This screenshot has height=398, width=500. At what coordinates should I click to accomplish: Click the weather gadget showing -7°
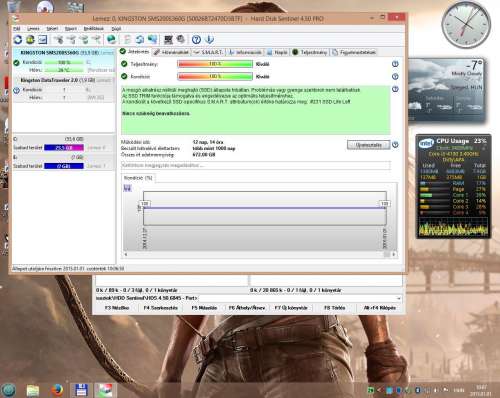pos(447,90)
